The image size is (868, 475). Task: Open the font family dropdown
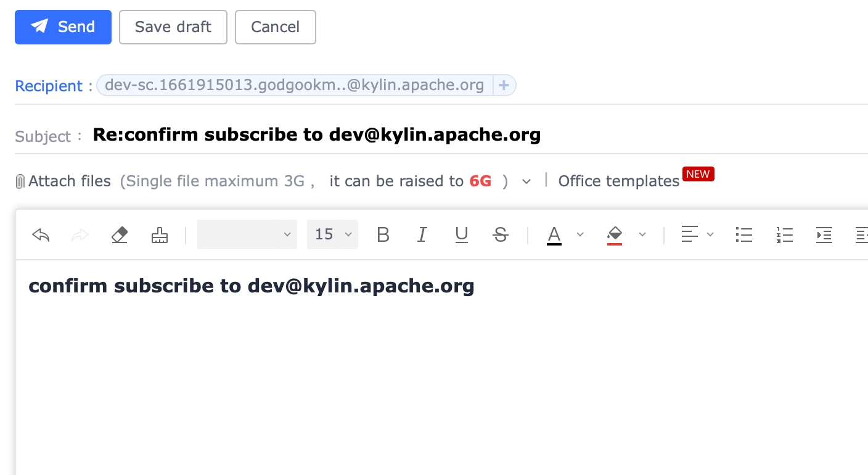[247, 235]
